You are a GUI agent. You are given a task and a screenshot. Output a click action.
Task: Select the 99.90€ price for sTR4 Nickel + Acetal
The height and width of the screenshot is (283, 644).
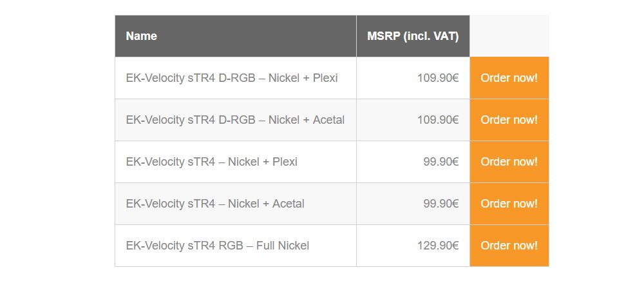(x=441, y=204)
